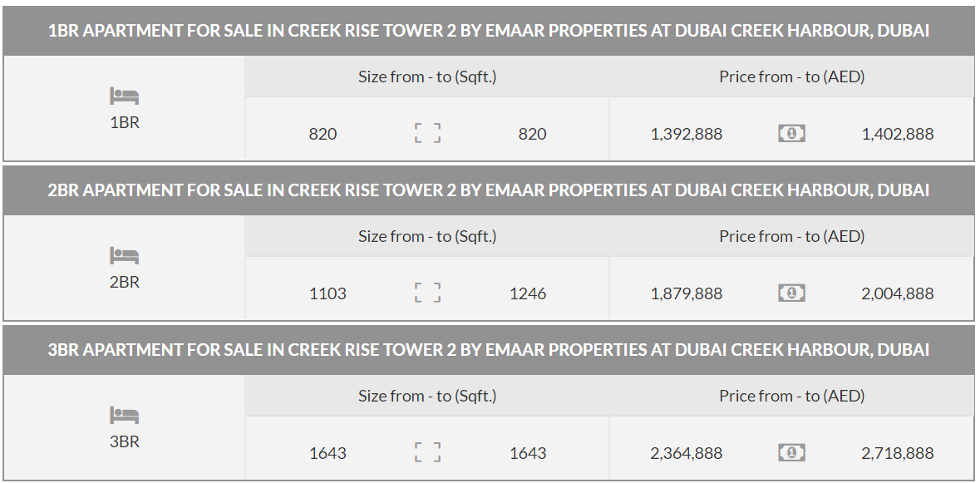Click the money icon in 3BR price row

point(791,452)
